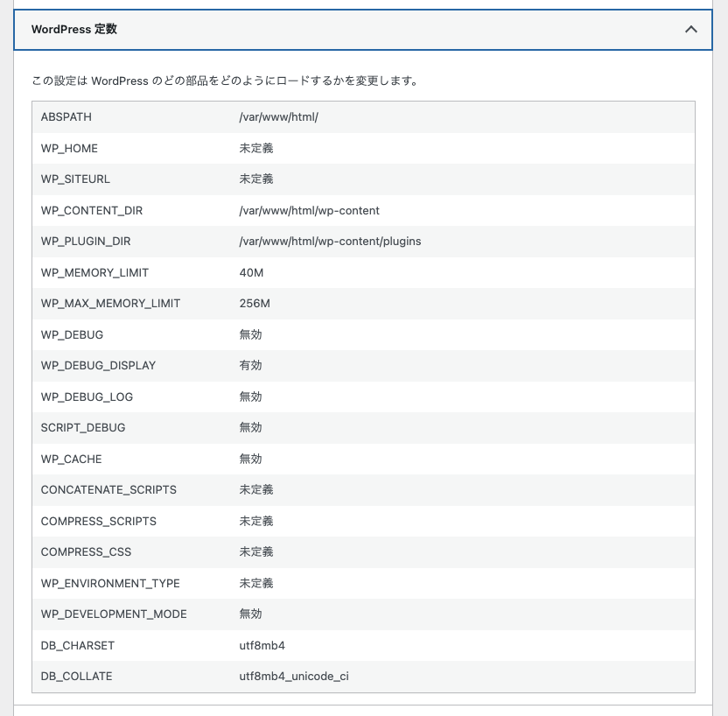Select the COMPRESS_SCRIPTS label
Screen dimensions: 728x716
click(x=98, y=522)
